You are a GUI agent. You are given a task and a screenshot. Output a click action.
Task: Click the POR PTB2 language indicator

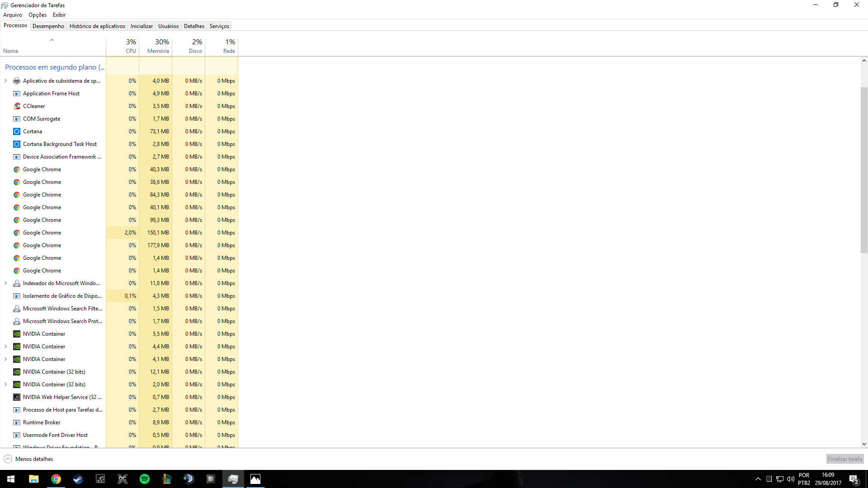pos(804,479)
